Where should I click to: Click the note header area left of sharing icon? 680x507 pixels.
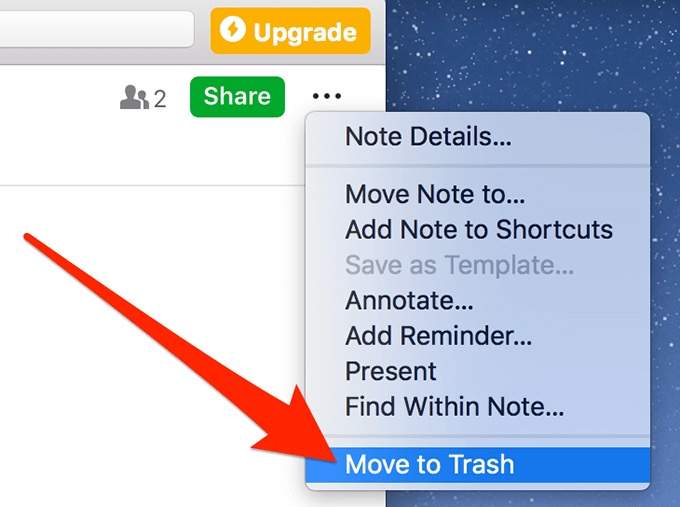tap(56, 126)
